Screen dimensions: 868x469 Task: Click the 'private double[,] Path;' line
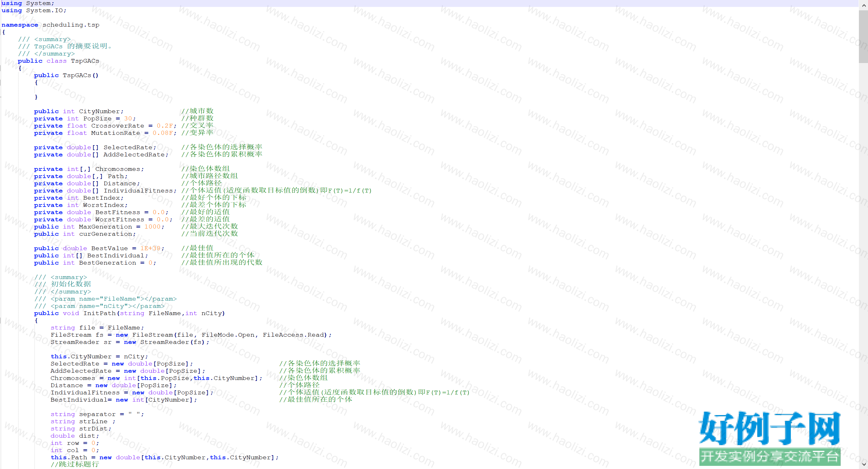click(81, 177)
